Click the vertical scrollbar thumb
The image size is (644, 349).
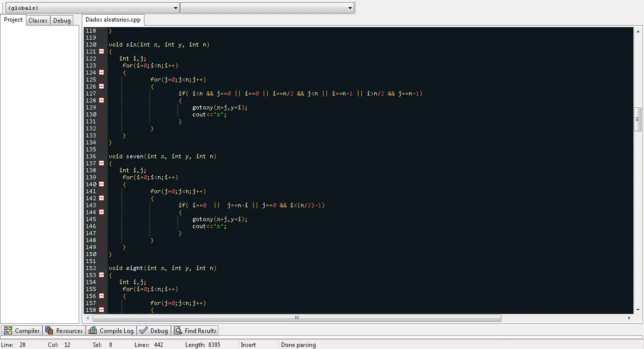(x=637, y=119)
